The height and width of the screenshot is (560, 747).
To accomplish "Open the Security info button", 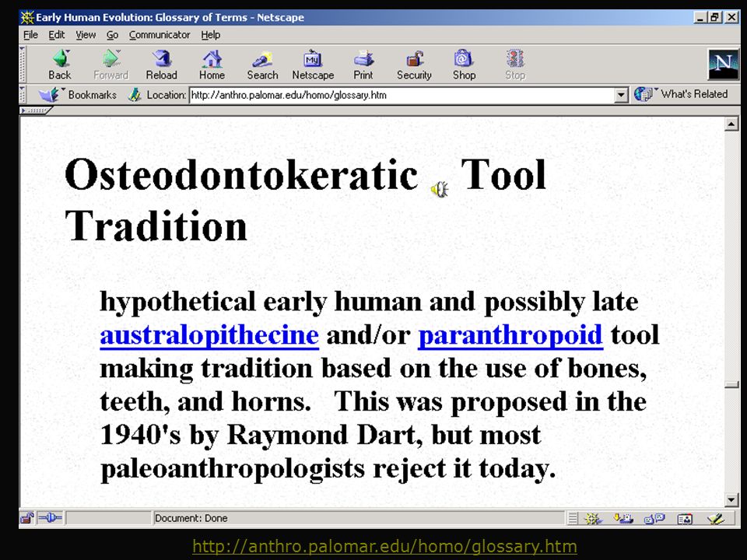I will pyautogui.click(x=414, y=65).
